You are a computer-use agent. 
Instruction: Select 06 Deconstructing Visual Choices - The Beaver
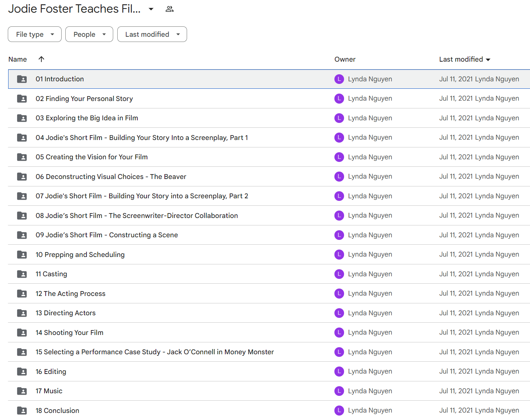[x=111, y=176]
